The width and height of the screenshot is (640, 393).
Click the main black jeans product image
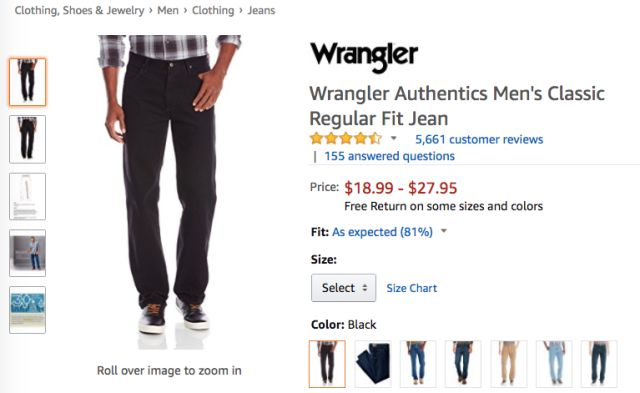click(169, 192)
